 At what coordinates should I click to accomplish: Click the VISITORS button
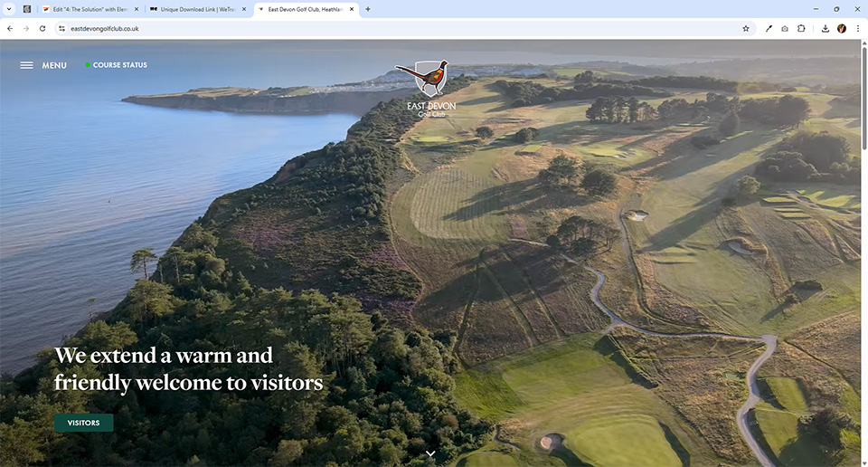tap(84, 423)
